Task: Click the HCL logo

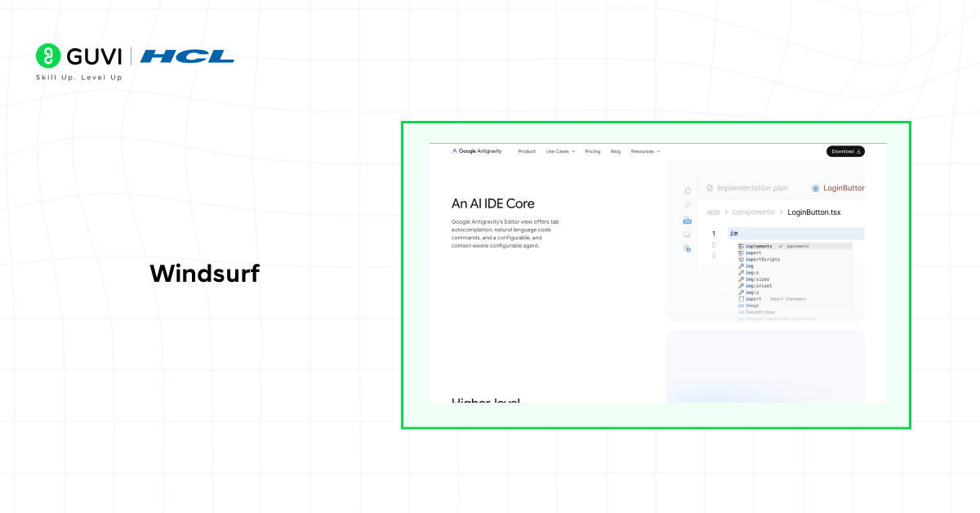Action: click(187, 56)
